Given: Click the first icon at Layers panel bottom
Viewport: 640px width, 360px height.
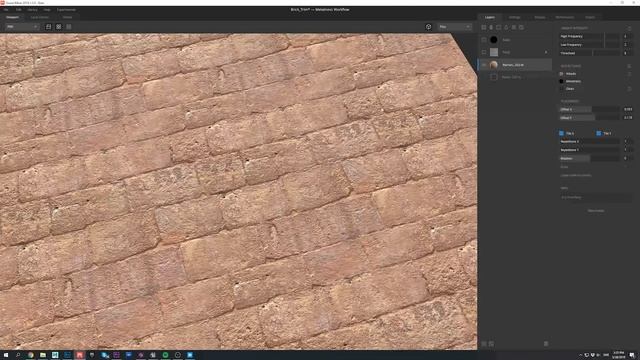Looking at the screenshot, I should click(x=484, y=344).
